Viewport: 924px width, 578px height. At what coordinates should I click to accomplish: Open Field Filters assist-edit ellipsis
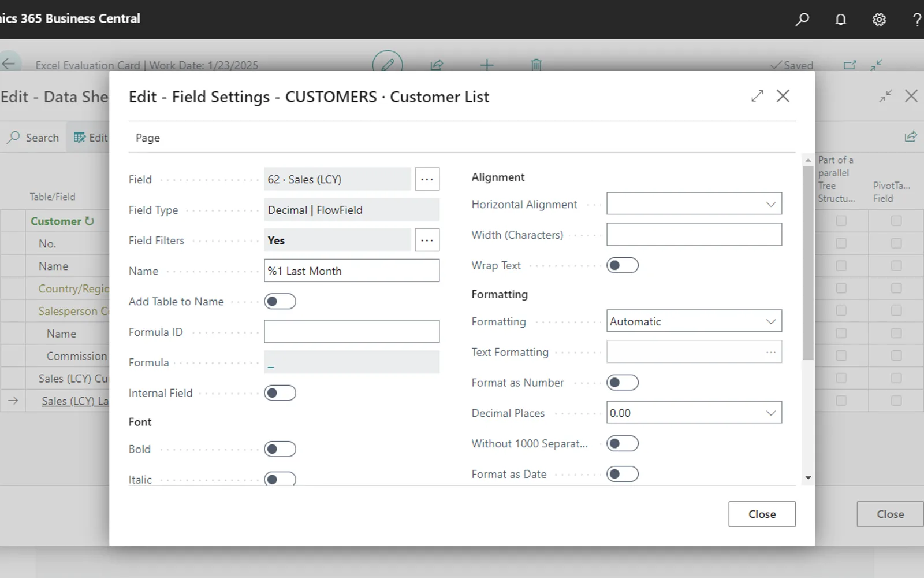pos(427,240)
